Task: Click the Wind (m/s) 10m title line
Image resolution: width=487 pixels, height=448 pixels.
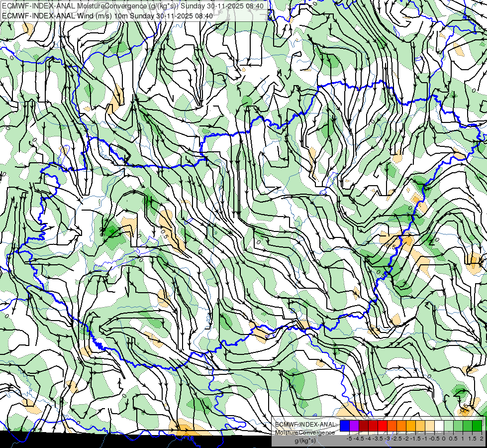Action: (107, 16)
